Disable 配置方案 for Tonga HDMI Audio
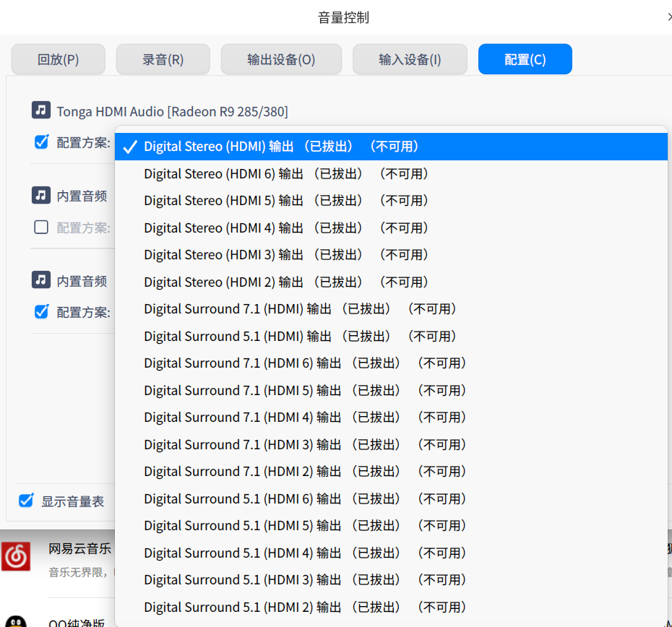This screenshot has height=627, width=672. [x=41, y=142]
